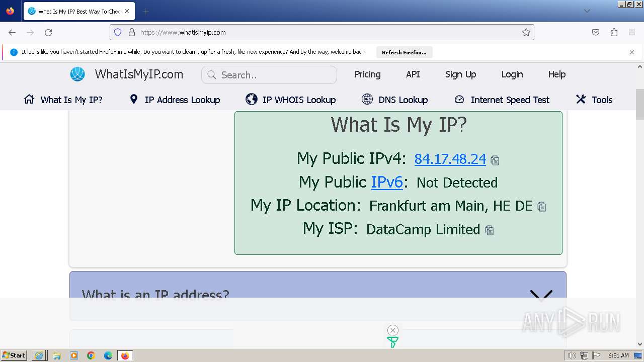Copy the IP location icon
Screen dimensions: 644x362
click(542, 207)
